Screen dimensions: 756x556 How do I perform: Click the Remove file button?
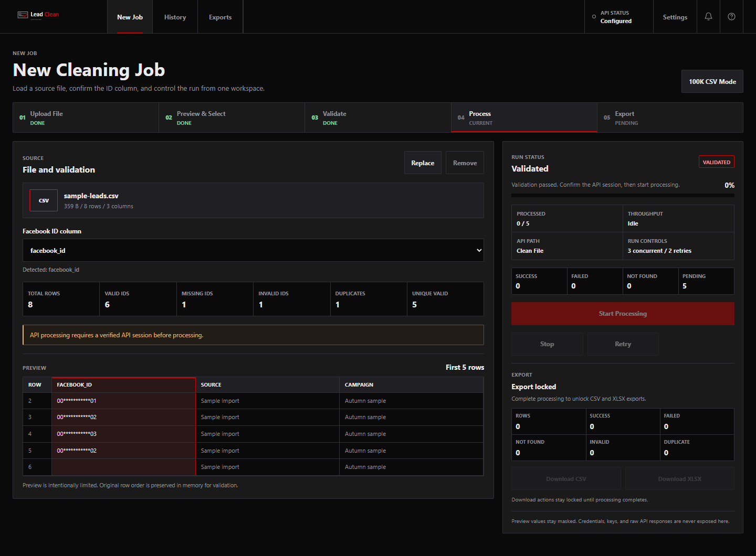point(465,163)
